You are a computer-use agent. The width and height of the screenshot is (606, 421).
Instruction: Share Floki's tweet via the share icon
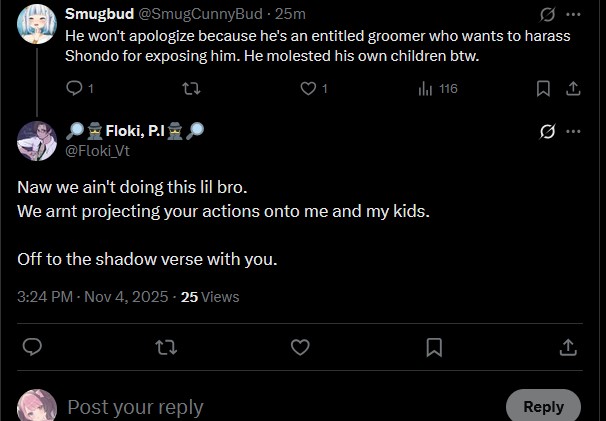click(x=567, y=347)
